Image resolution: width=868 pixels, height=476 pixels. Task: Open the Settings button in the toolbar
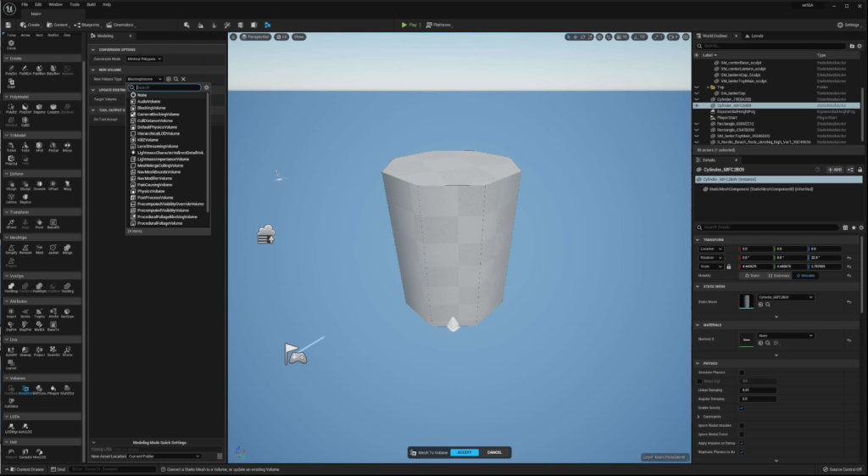click(x=848, y=25)
